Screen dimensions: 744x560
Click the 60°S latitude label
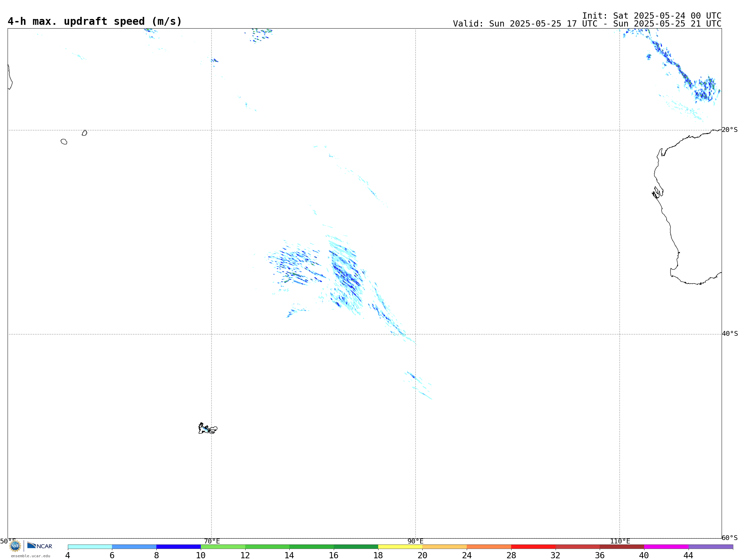point(730,538)
